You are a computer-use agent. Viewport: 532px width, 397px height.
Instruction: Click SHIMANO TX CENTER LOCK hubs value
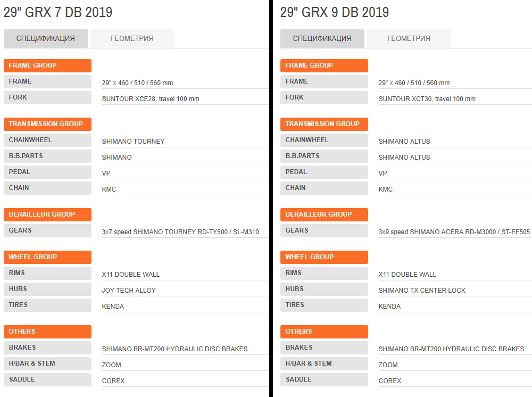[422, 291]
